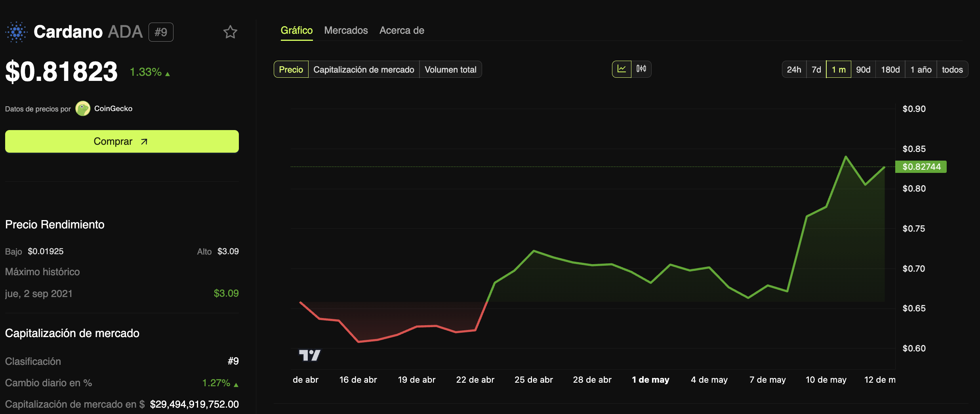Click the market cap value $29,494,919,752.00
Viewport: 980px width, 414px height.
[194, 404]
